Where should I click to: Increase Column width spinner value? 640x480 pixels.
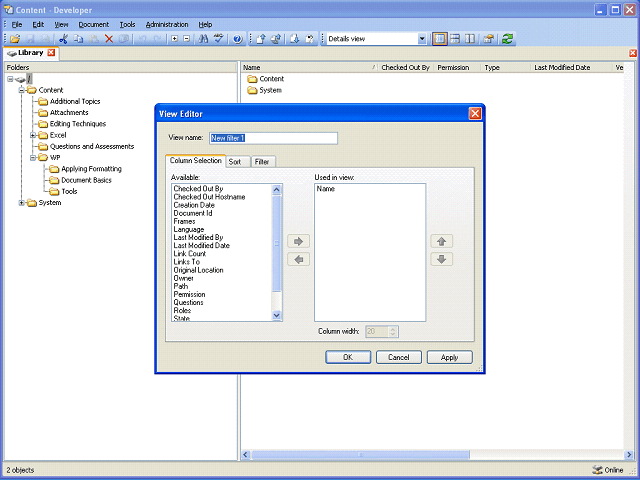[x=393, y=329]
